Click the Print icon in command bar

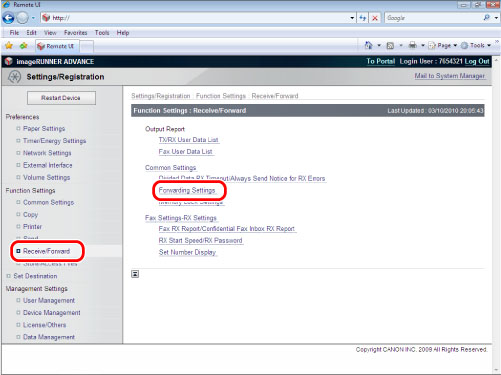[413, 45]
